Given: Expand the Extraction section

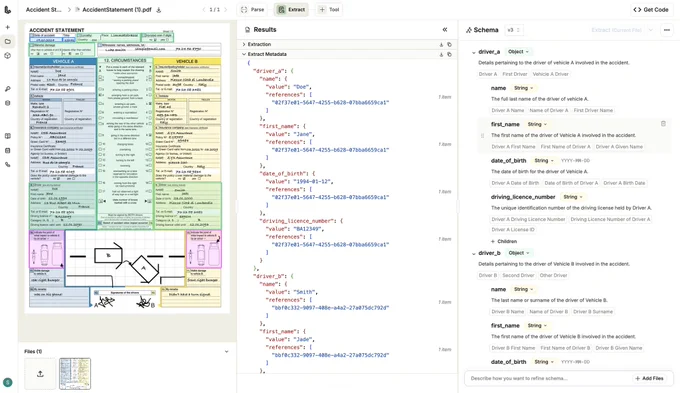Looking at the screenshot, I should [244, 44].
